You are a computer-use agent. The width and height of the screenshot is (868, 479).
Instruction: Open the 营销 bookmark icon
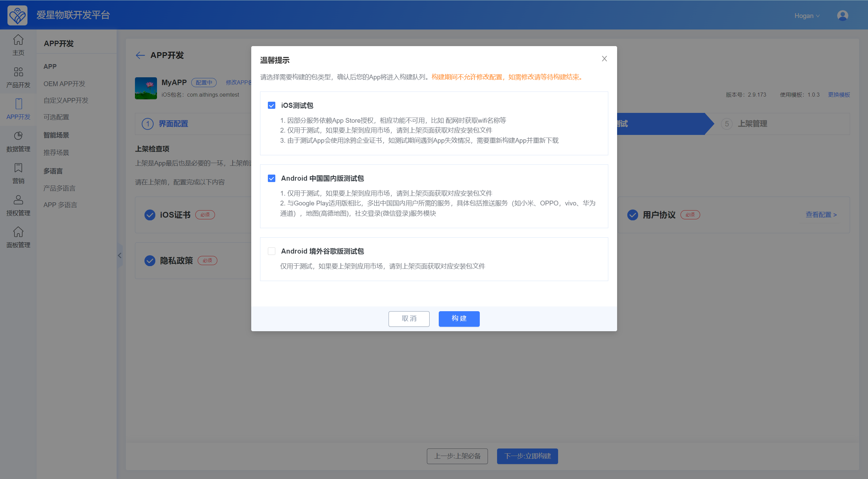[18, 168]
